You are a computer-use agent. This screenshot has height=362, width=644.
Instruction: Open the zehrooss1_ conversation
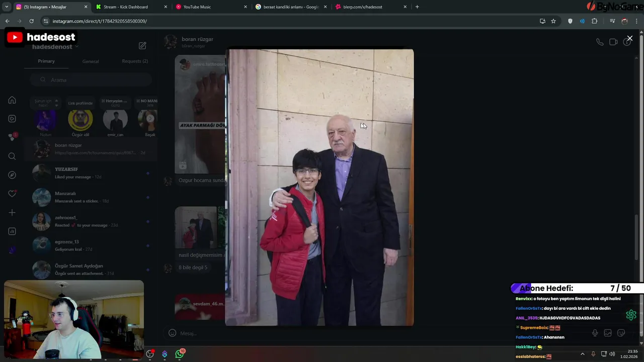coord(91,221)
